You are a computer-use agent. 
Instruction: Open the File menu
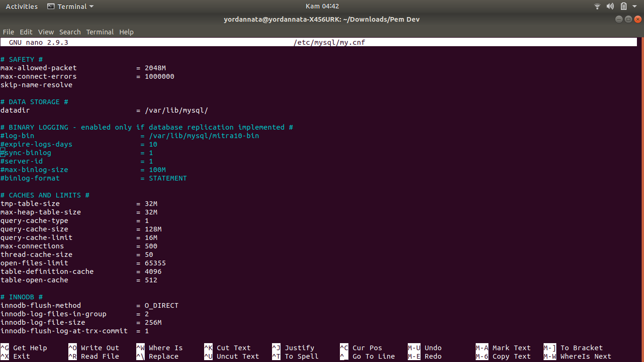[x=8, y=32]
